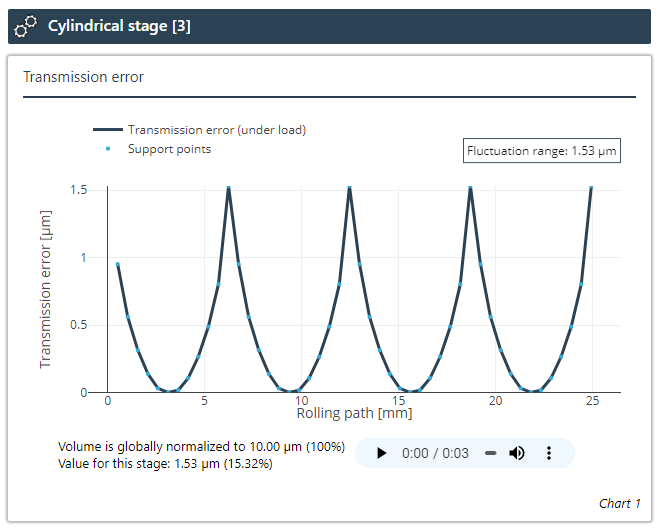Hide the 'Support points' legend entry
Image resolution: width=661 pixels, height=530 pixels.
tap(169, 149)
